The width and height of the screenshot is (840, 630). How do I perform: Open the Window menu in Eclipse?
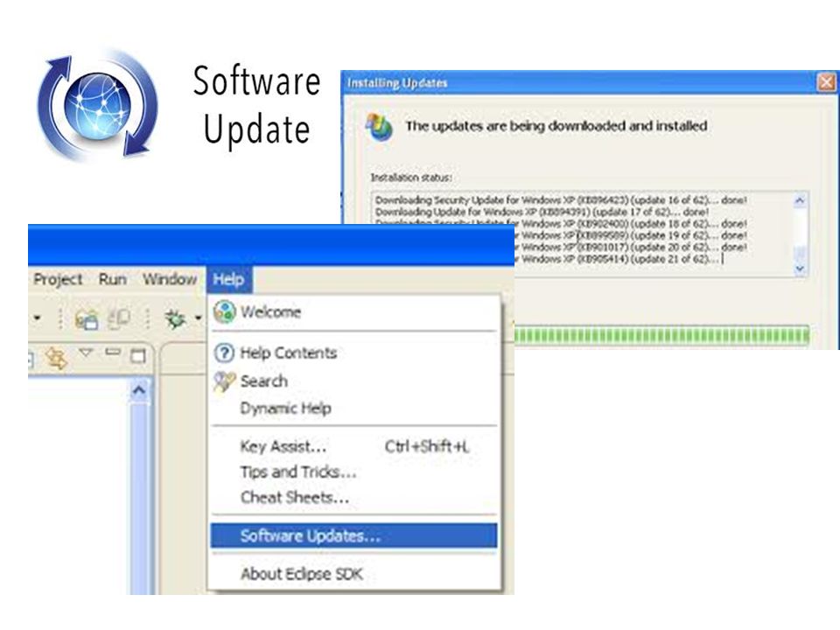pos(169,279)
